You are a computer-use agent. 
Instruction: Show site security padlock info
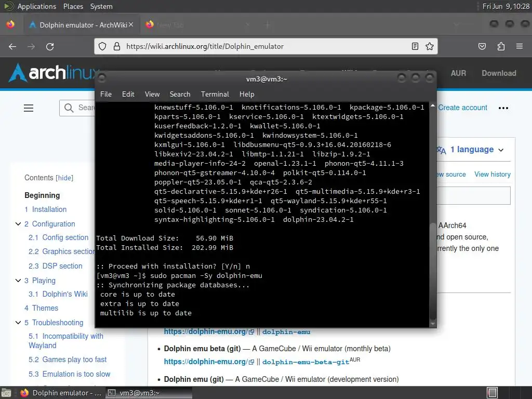117,46
